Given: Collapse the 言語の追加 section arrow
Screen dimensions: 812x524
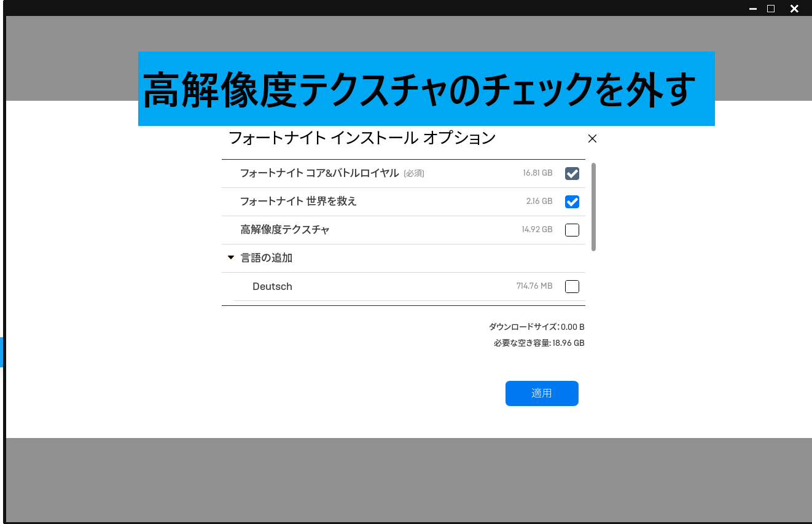Looking at the screenshot, I should 231,258.
